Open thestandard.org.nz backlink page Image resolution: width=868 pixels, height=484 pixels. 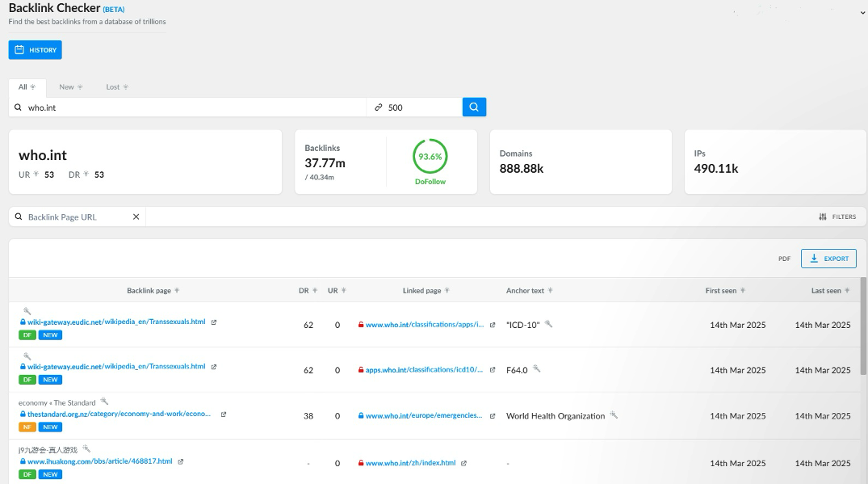coord(119,415)
